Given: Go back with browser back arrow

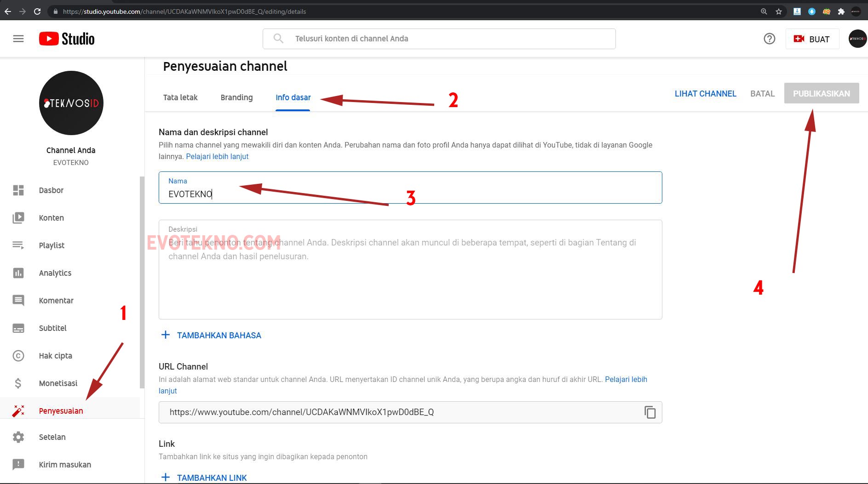Looking at the screenshot, I should tap(8, 11).
